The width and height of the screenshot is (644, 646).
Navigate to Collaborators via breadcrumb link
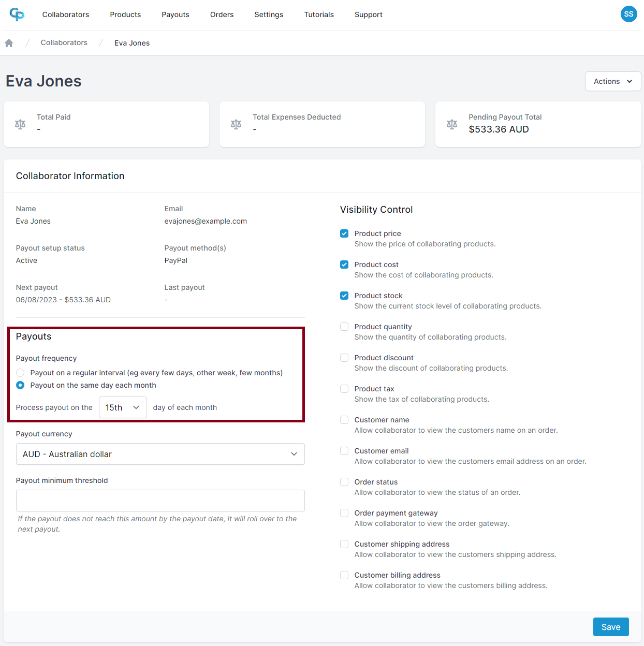(64, 42)
